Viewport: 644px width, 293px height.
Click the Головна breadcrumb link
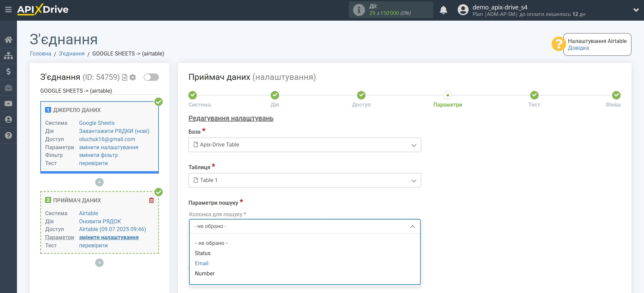click(x=41, y=53)
